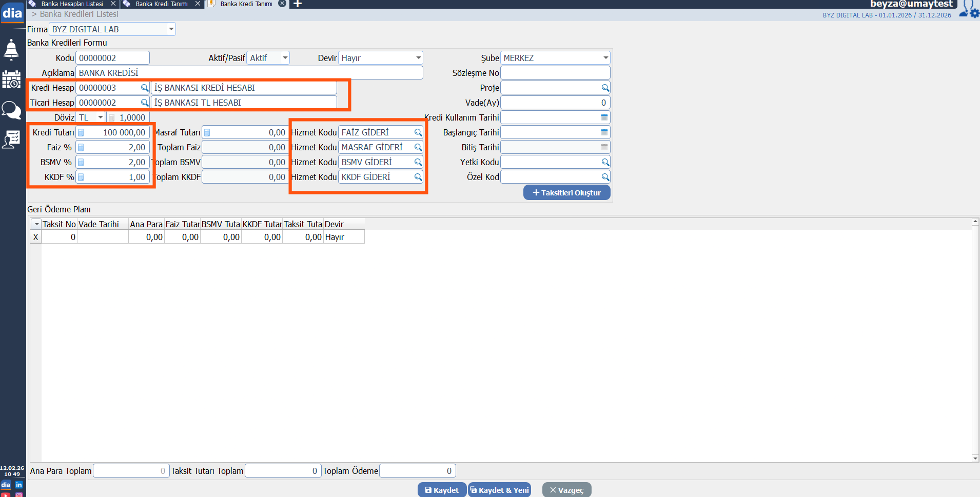Click the calculator icon in Kredi Tutarı field

pos(81,133)
